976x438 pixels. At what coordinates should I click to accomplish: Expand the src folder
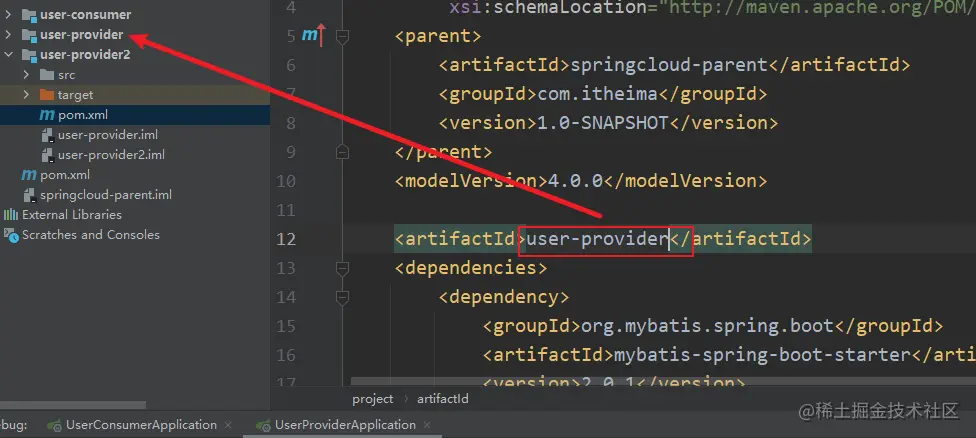pyautogui.click(x=26, y=75)
